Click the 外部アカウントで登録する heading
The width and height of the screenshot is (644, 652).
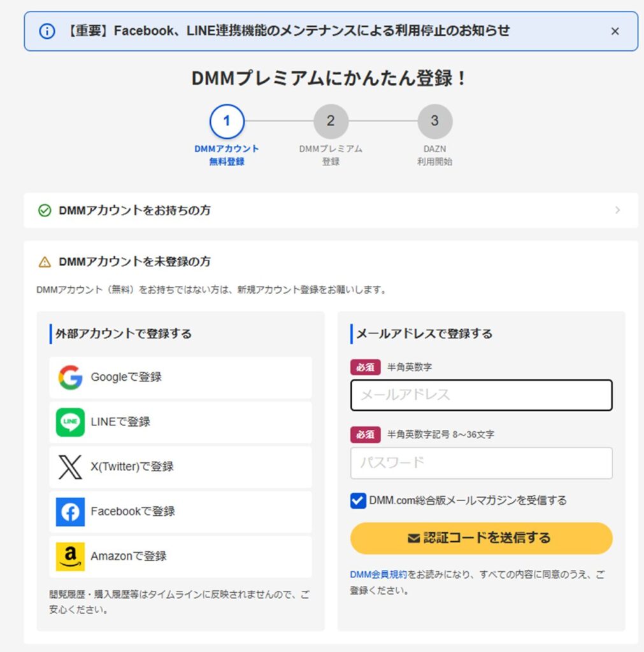coord(124,334)
